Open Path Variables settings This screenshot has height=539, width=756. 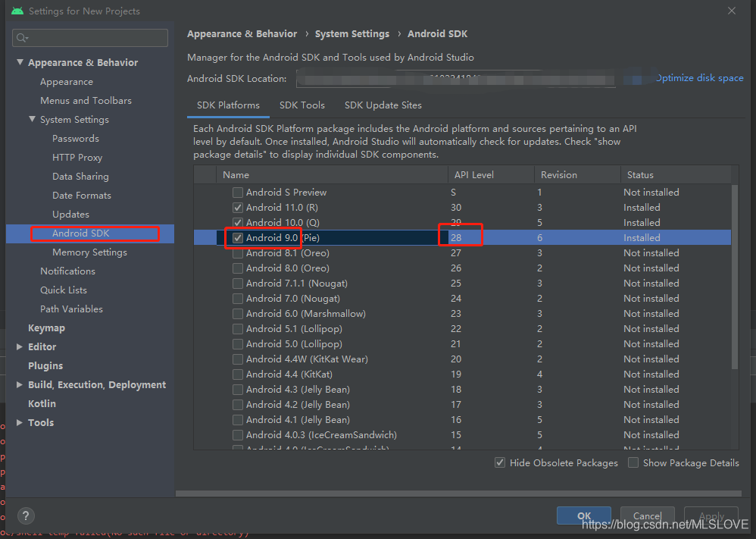[71, 309]
